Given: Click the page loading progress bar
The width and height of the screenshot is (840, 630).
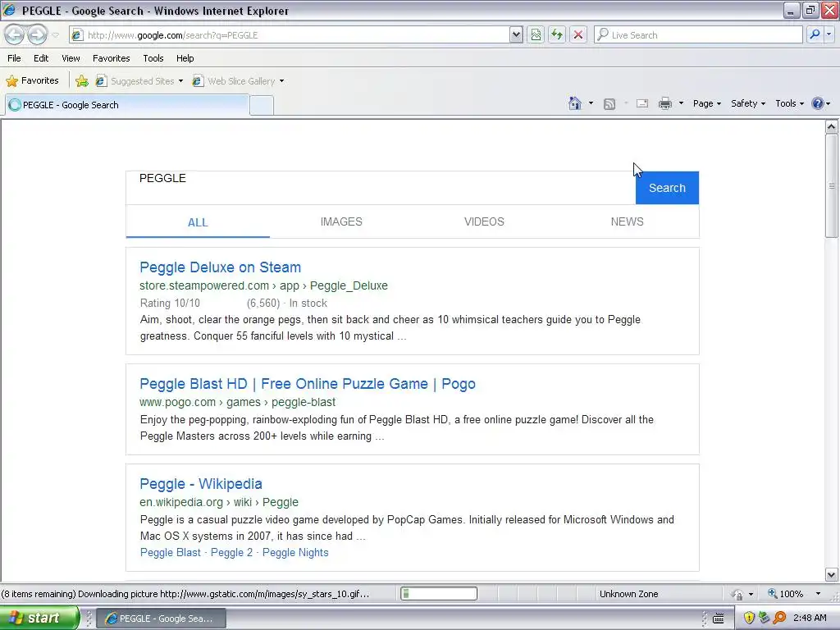Looking at the screenshot, I should [x=439, y=594].
